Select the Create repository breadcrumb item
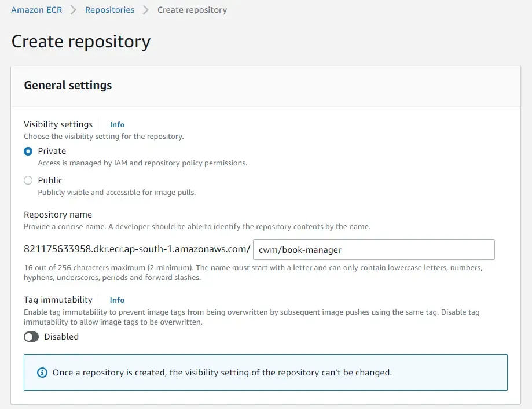This screenshot has width=532, height=409. (192, 10)
